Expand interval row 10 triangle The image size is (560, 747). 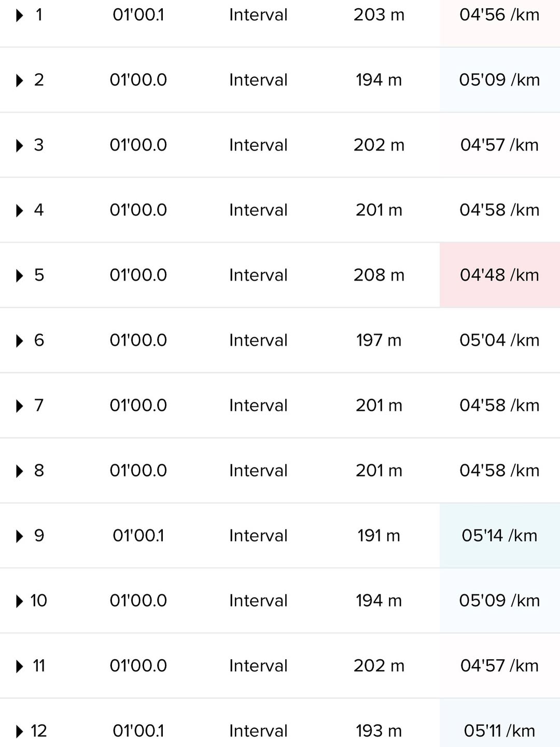(20, 601)
